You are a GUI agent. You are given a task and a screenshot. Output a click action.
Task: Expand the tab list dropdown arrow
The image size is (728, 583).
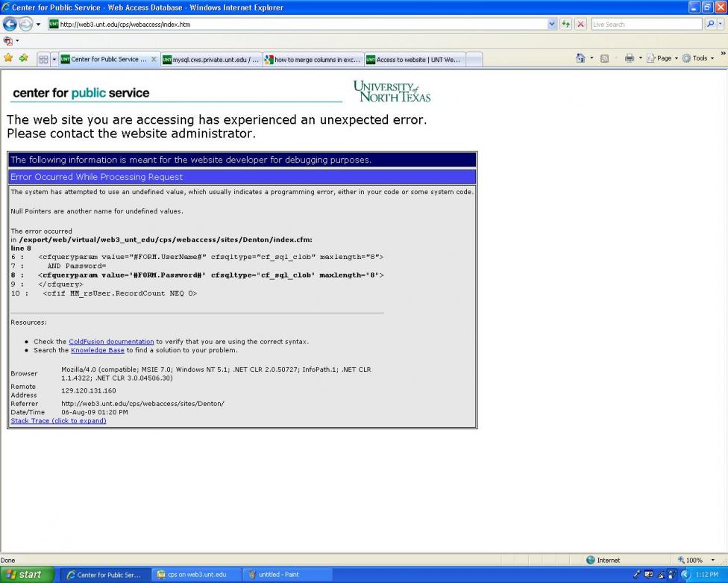(54, 60)
